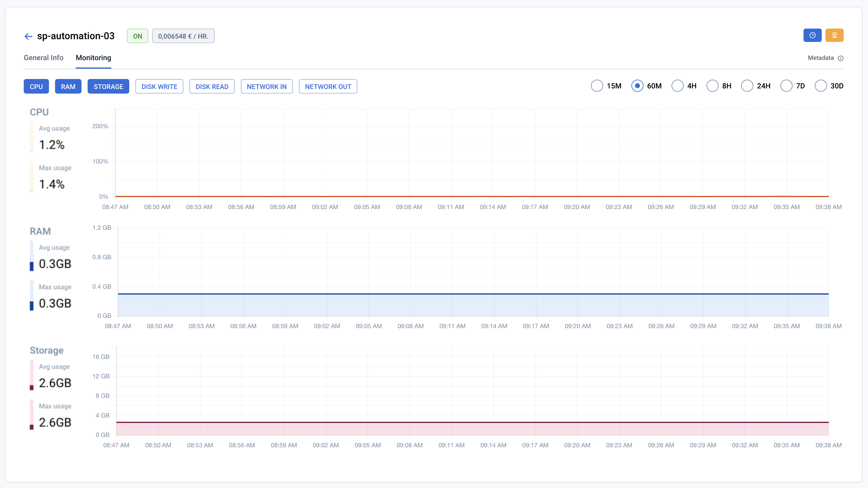Go back using the left arrow icon

point(28,36)
